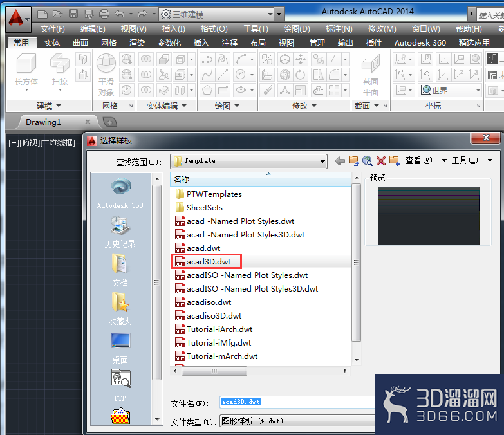This screenshot has width=504, height=435.
Task: Open 文档 documents location in sidebar
Action: pos(120,270)
